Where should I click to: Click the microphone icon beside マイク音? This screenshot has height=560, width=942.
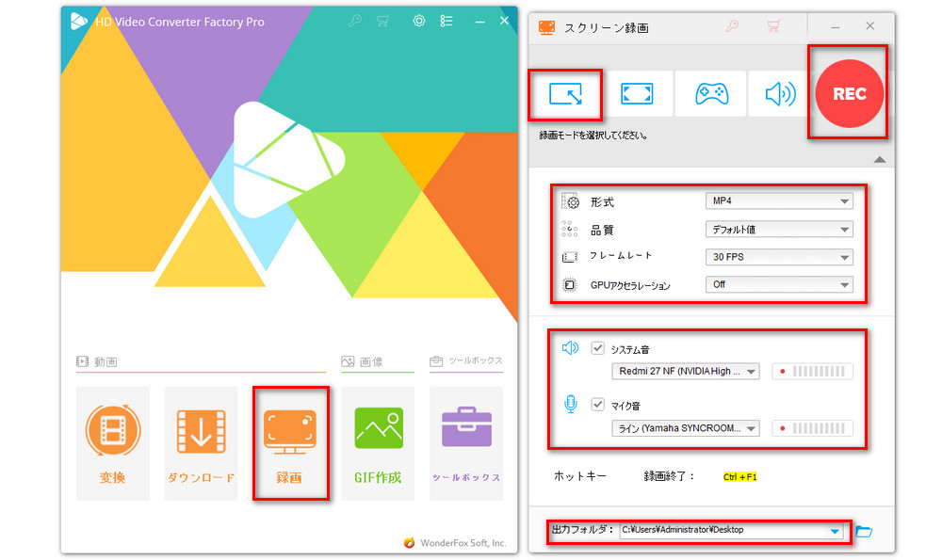pyautogui.click(x=571, y=404)
